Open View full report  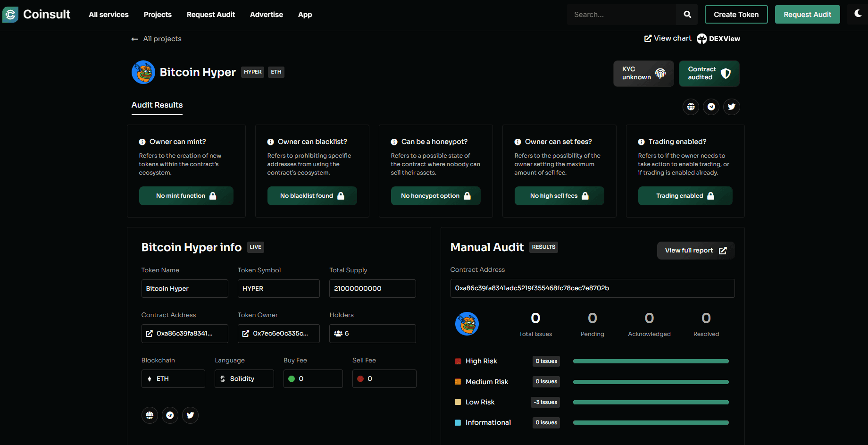tap(695, 251)
